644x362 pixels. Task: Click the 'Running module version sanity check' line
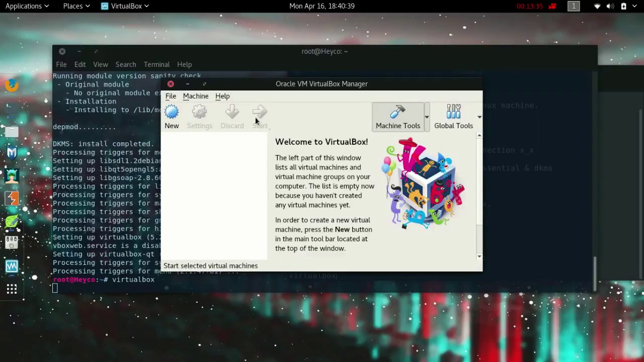coord(127,76)
